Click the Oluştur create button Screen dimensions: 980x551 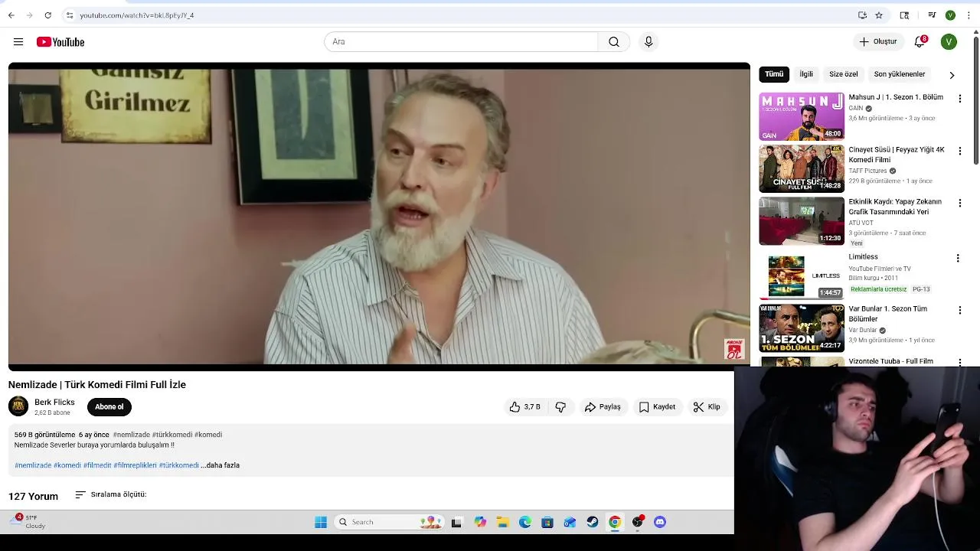(x=877, y=42)
